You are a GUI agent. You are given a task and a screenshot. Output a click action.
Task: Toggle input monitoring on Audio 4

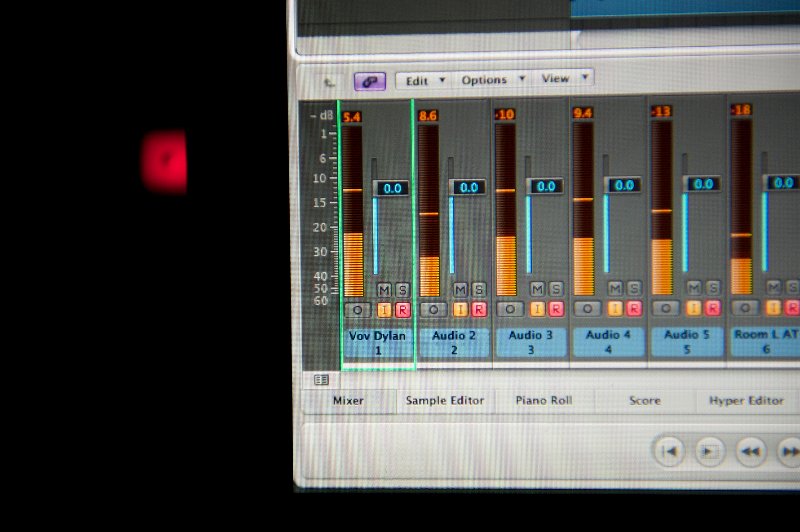pos(615,308)
